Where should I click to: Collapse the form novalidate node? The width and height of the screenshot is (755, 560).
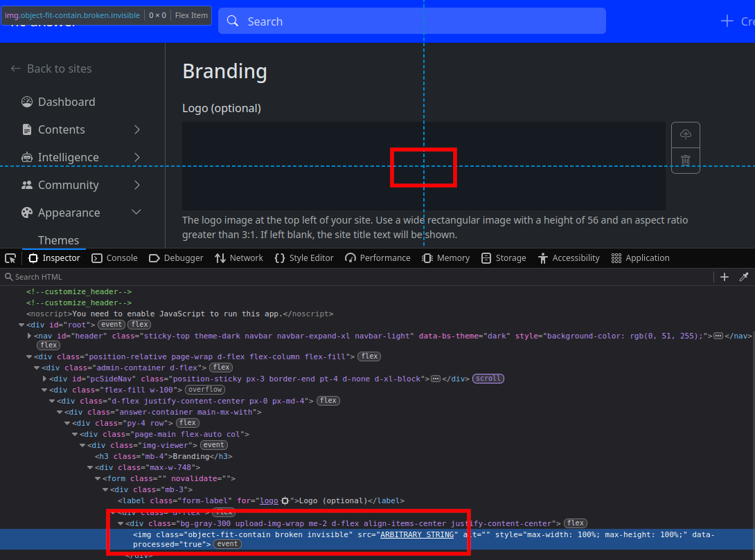coord(98,479)
